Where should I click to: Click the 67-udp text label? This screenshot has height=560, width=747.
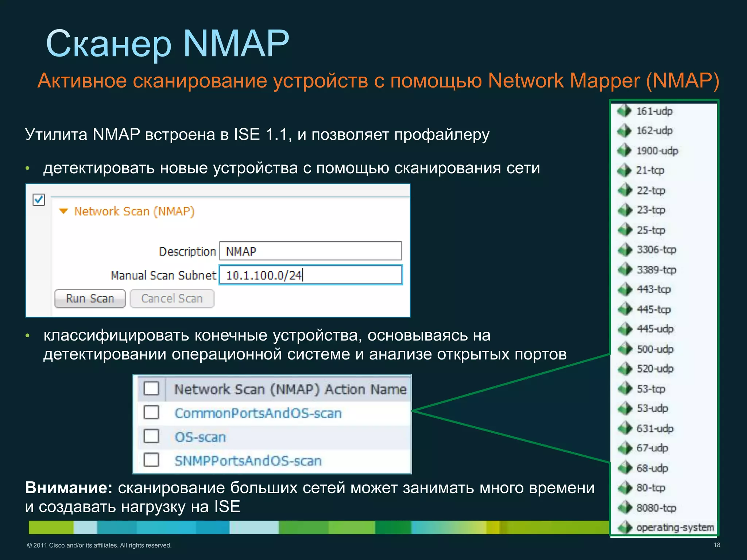click(x=653, y=448)
